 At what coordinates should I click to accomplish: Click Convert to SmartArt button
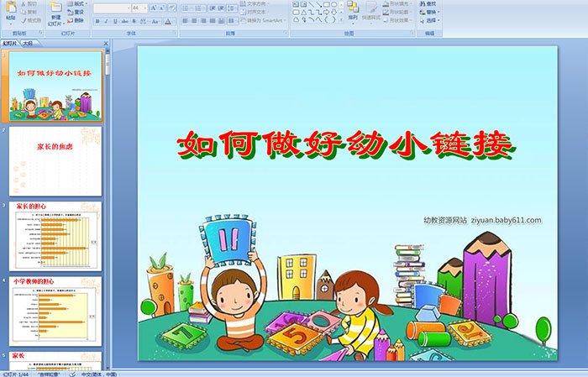263,20
